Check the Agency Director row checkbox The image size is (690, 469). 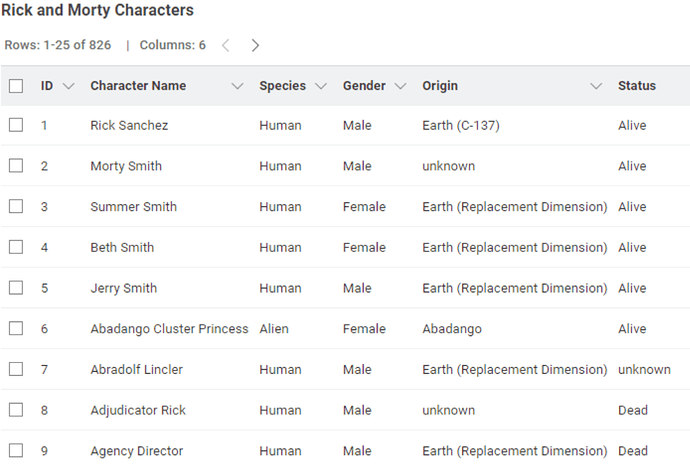pos(16,451)
